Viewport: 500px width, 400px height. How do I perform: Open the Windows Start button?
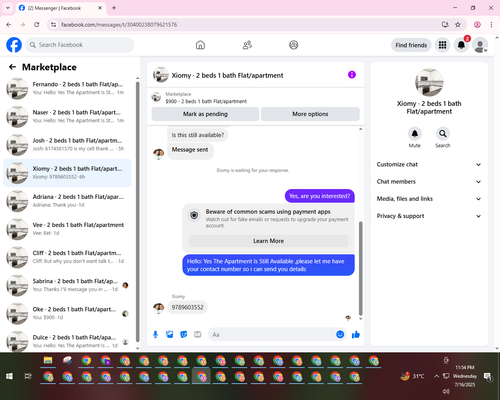(x=9, y=376)
